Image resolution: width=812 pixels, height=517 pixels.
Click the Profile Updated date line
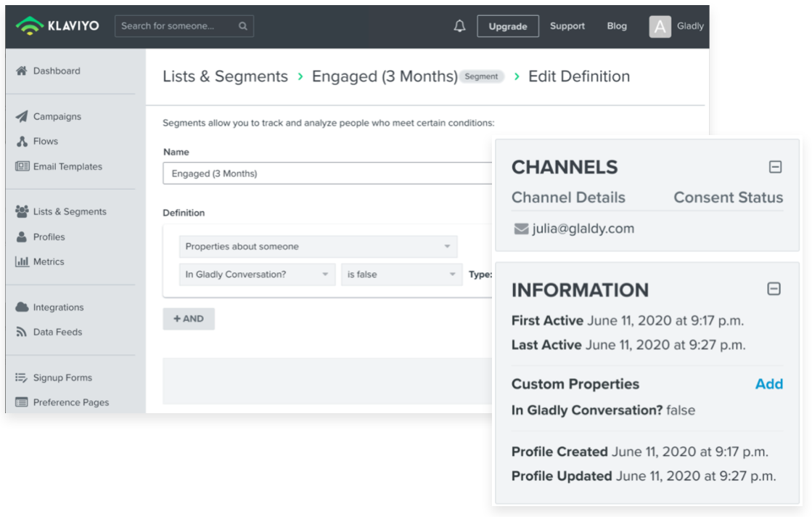[x=644, y=476]
